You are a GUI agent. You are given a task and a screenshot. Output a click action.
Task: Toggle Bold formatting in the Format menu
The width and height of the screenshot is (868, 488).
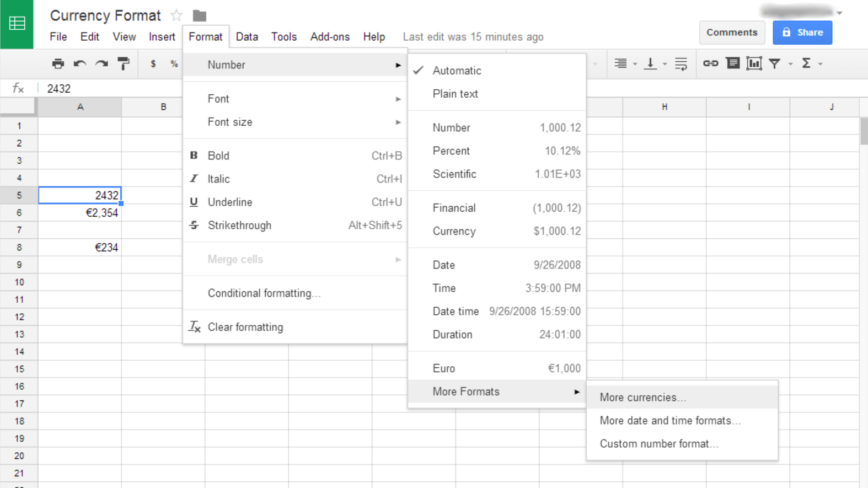[x=218, y=156]
